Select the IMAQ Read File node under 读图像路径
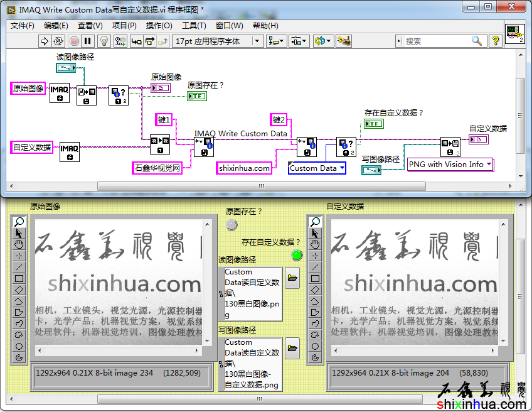The height and width of the screenshot is (412, 532). 87,95
